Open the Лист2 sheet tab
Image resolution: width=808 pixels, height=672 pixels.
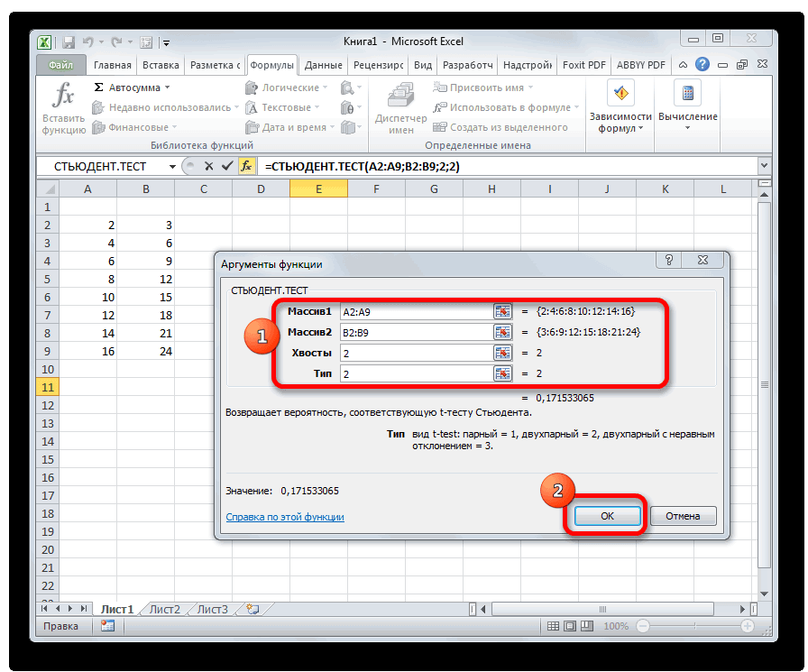click(x=164, y=609)
